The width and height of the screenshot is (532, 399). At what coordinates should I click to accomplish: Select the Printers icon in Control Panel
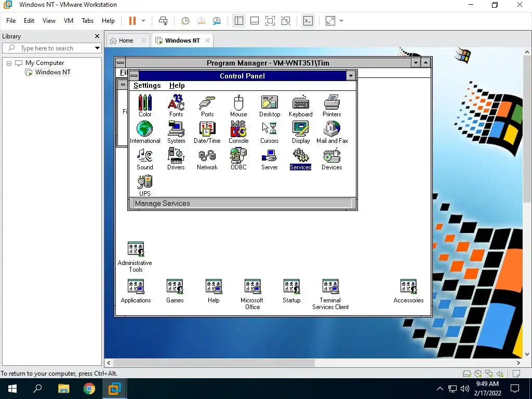332,105
